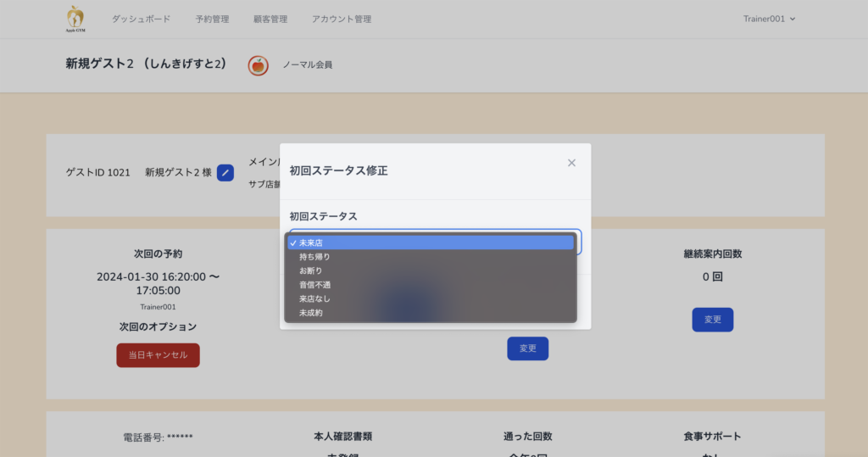Open the Trainer001 account menu
The width and height of the screenshot is (868, 457).
(x=769, y=19)
